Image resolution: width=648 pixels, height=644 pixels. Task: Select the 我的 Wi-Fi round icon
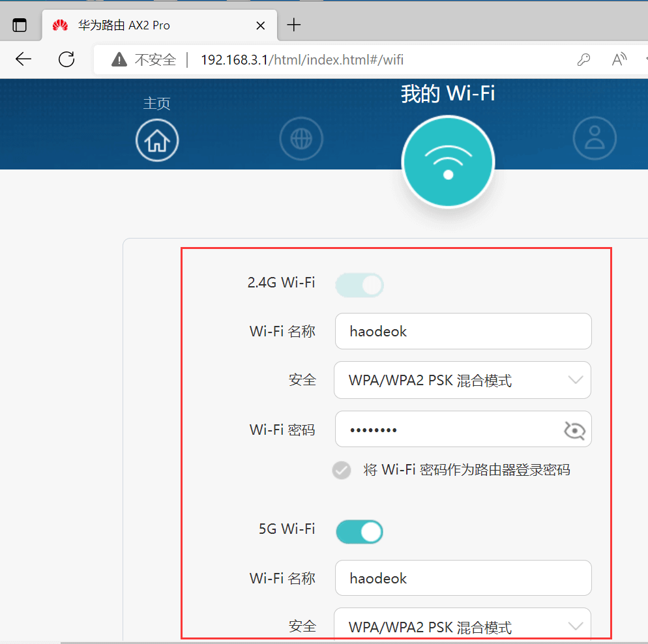(x=449, y=162)
